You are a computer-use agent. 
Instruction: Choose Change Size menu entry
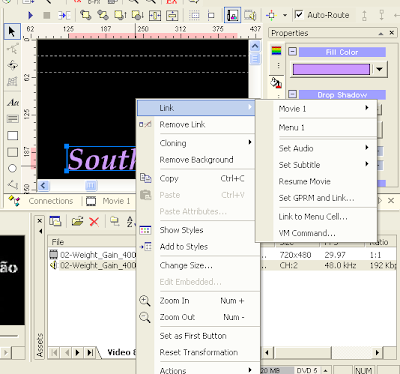(197, 266)
